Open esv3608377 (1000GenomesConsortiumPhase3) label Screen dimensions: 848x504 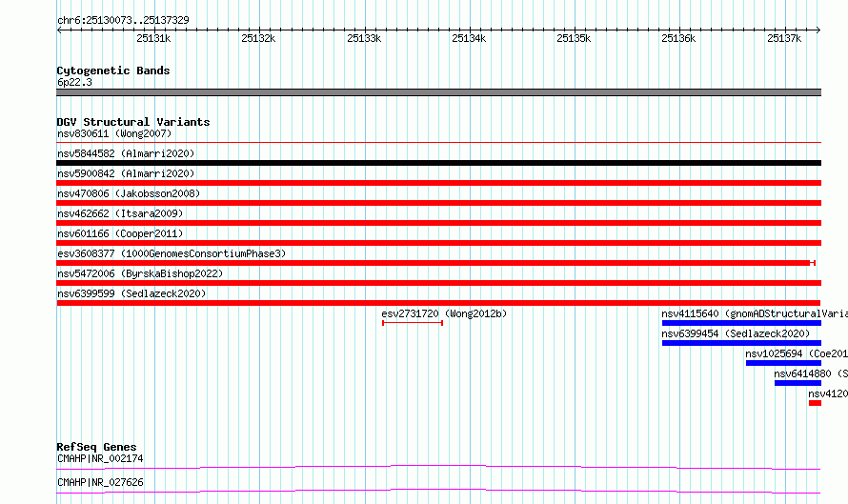(x=172, y=253)
